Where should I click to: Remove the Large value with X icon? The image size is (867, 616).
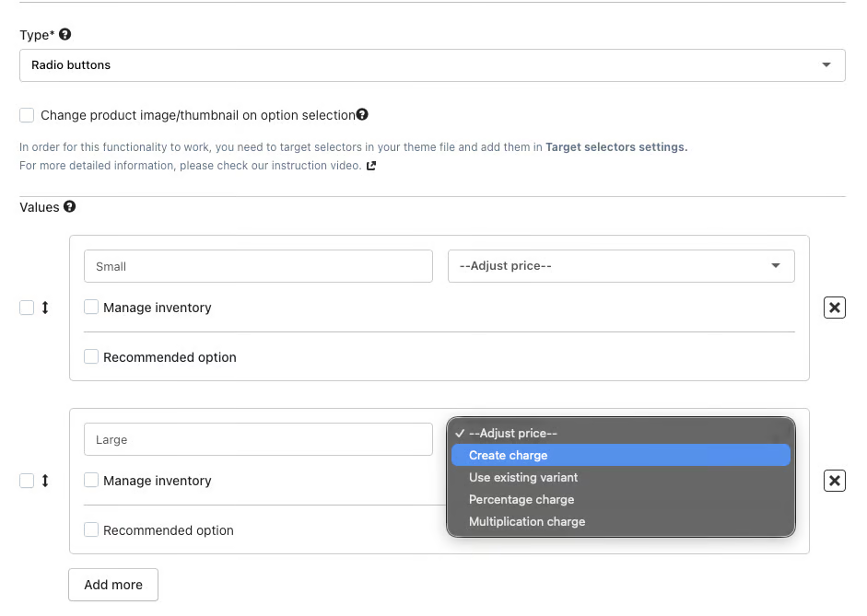(834, 481)
